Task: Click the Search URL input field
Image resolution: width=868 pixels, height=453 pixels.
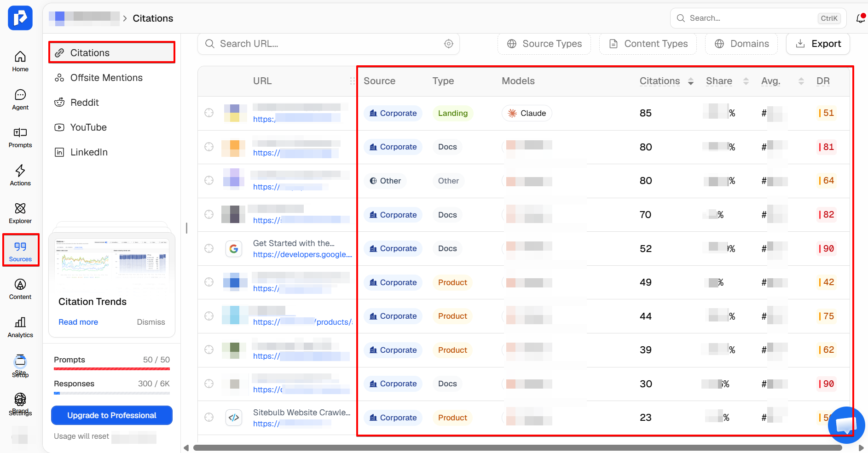Action: click(329, 44)
